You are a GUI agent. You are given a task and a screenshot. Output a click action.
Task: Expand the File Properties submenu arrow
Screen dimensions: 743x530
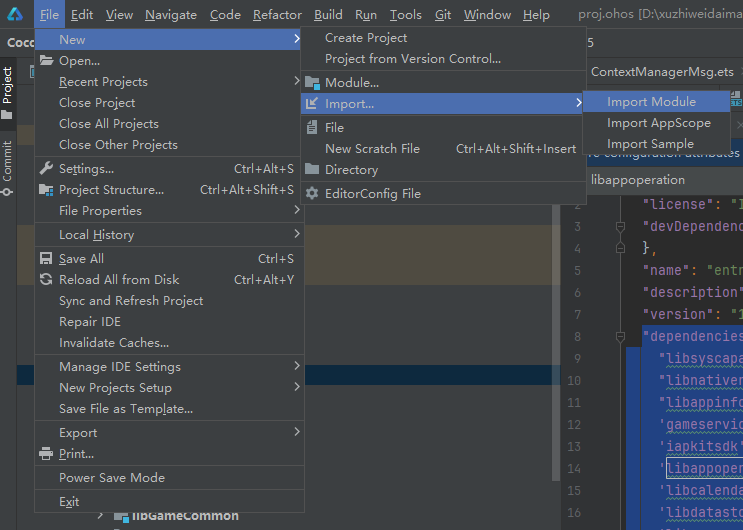coord(297,210)
